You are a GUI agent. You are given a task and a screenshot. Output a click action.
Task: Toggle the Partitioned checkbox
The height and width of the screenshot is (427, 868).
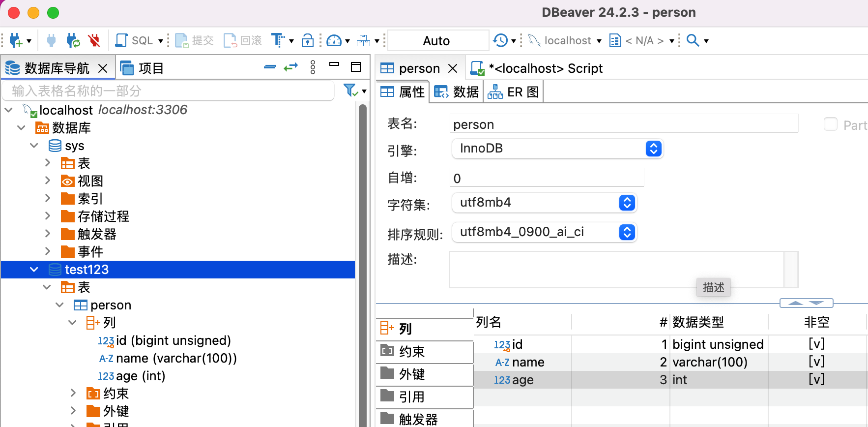[831, 124]
